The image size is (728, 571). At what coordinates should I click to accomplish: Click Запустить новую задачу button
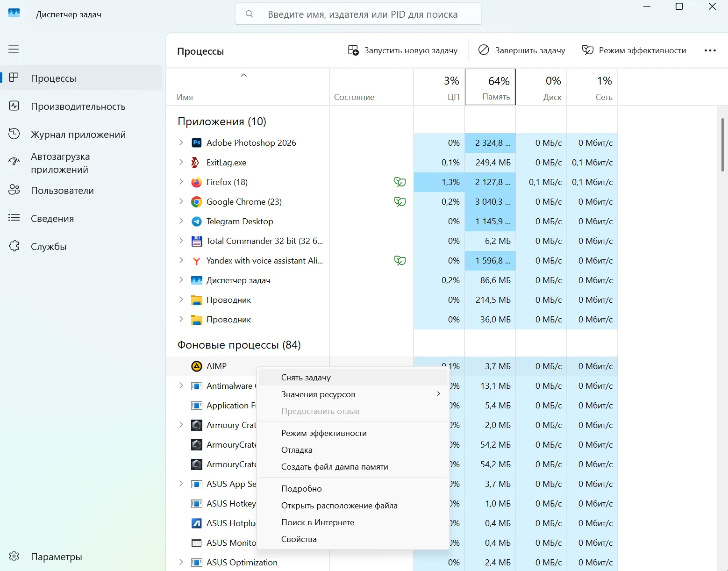[x=403, y=50]
